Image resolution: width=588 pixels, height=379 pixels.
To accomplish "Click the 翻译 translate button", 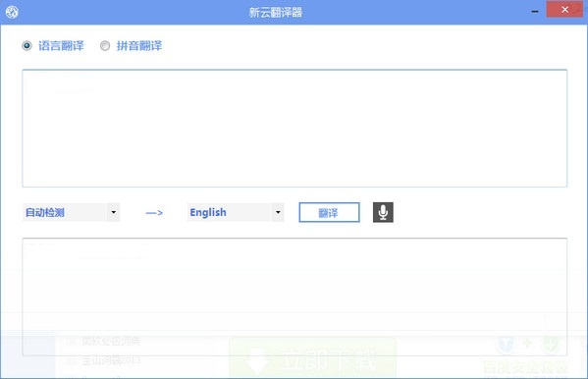I will [329, 212].
